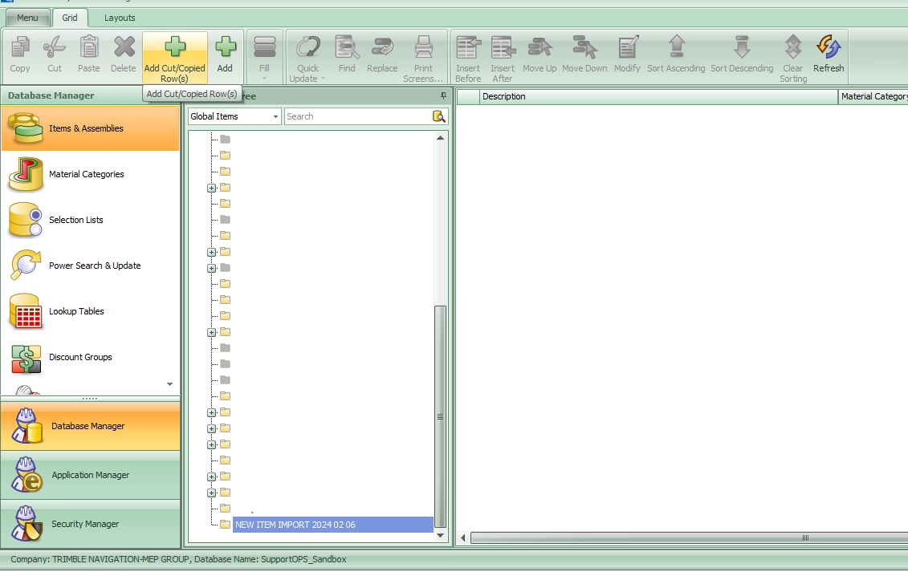This screenshot has height=588, width=908.
Task: Toggle the pin on the tree panel
Action: click(442, 96)
